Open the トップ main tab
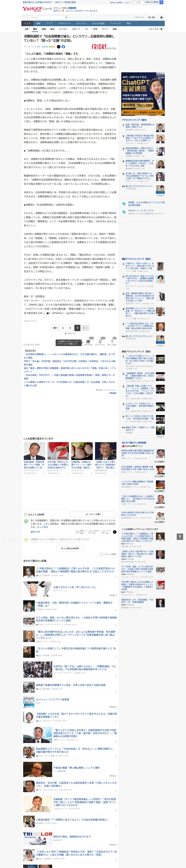 click(x=27, y=24)
